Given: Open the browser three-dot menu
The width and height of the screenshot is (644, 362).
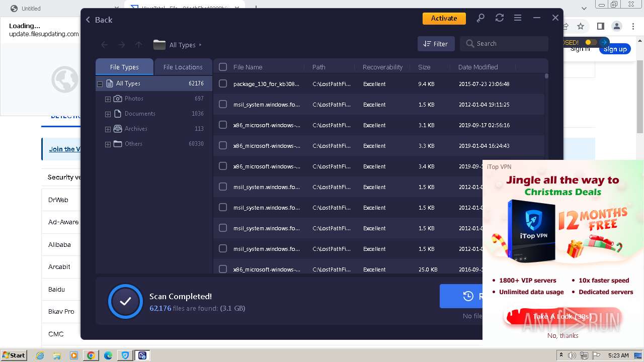Looking at the screenshot, I should [633, 26].
